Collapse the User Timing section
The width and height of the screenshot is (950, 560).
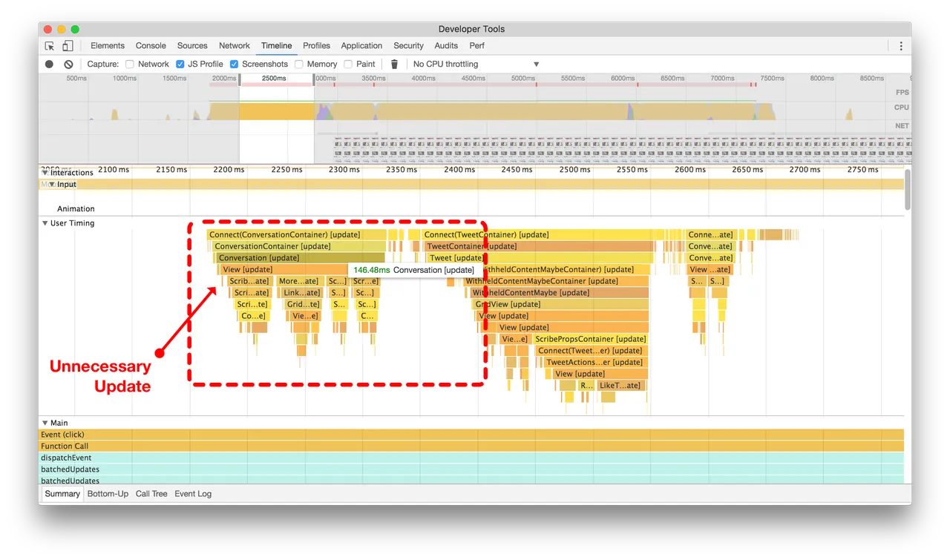[x=45, y=223]
